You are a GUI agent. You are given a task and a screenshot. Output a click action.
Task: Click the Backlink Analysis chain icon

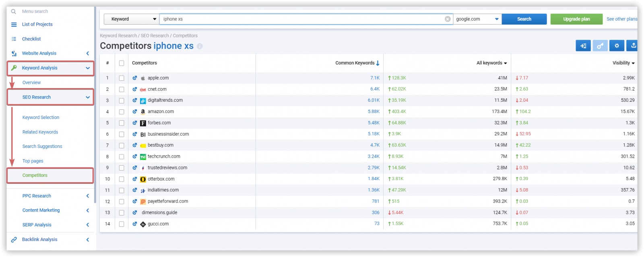(14, 240)
